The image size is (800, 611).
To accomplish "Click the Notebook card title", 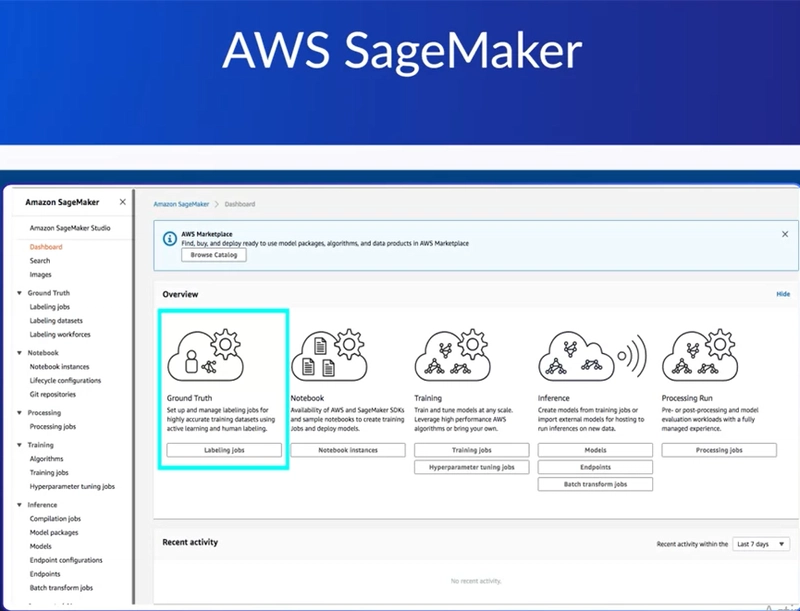I will coord(307,398).
